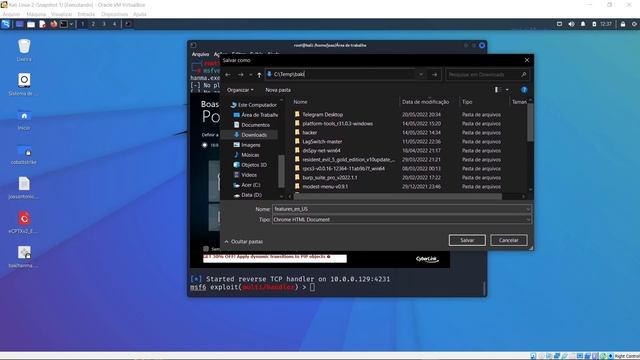The height and width of the screenshot is (360, 640).
Task: Open the Lixeira trash desktop icon
Action: point(24,50)
